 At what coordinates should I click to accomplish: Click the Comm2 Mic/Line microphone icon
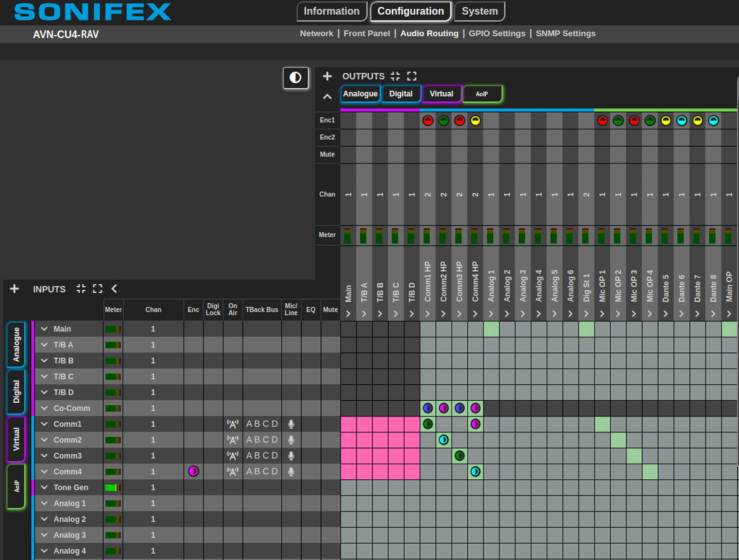(x=290, y=440)
